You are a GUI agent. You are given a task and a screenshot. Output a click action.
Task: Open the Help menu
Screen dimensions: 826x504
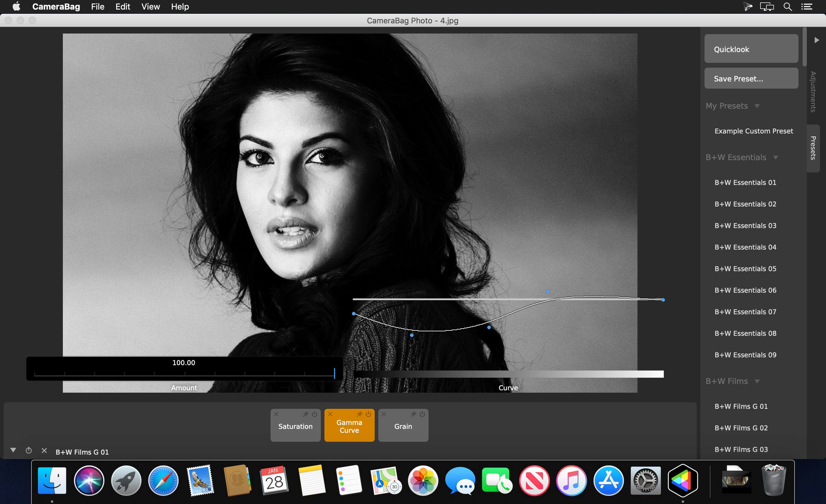click(180, 7)
